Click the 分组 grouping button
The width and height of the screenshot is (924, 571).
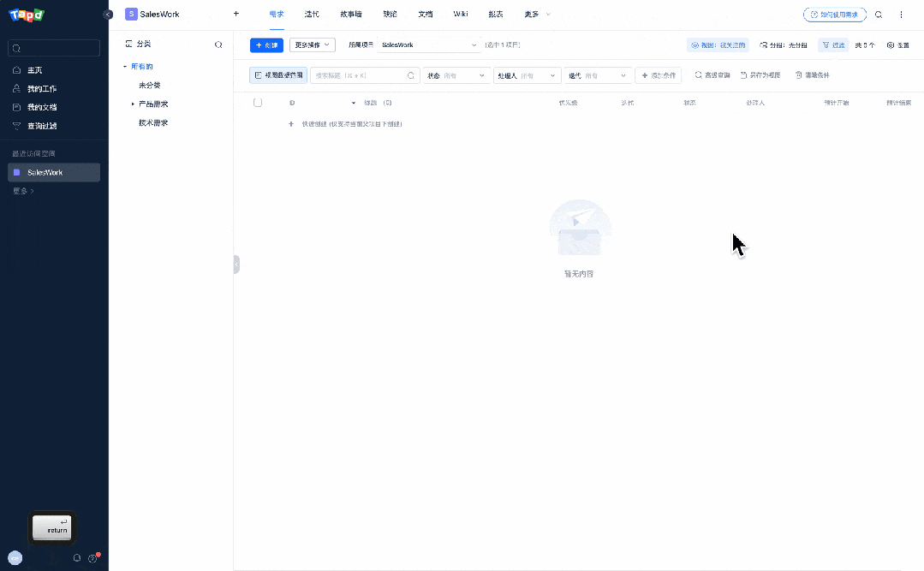784,45
